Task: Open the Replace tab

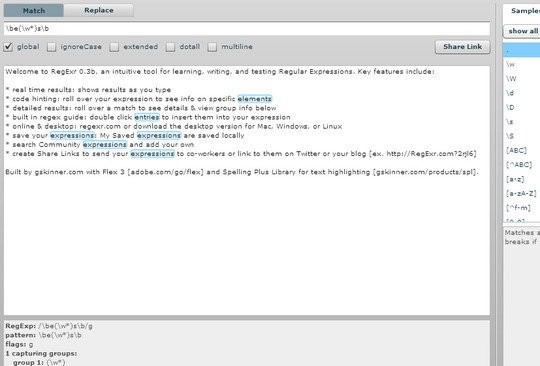Action: 99,10
